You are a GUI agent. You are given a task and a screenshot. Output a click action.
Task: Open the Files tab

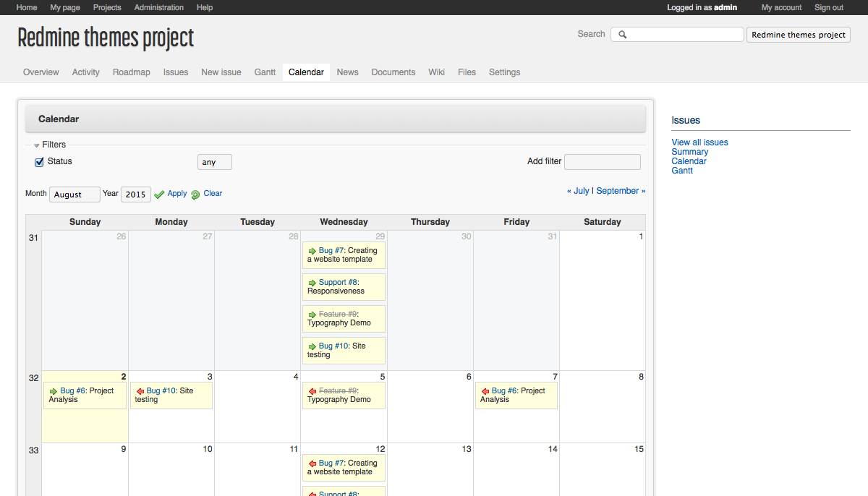pyautogui.click(x=467, y=72)
